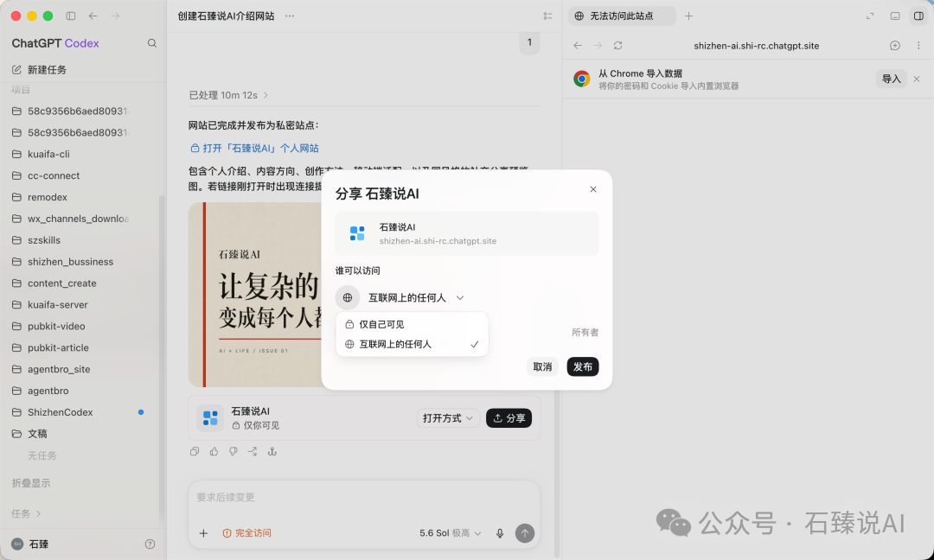Open a new browser tab with plus
The image size is (934, 560).
point(689,16)
